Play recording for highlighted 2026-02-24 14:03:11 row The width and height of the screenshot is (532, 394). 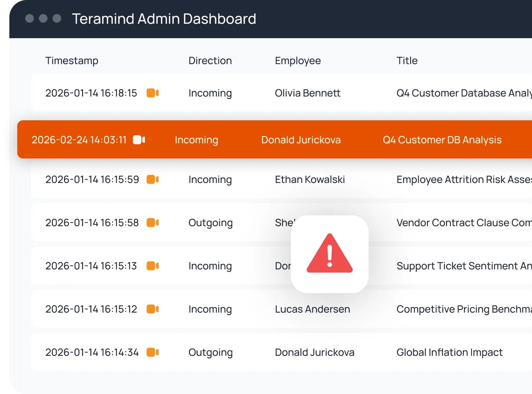tap(139, 140)
